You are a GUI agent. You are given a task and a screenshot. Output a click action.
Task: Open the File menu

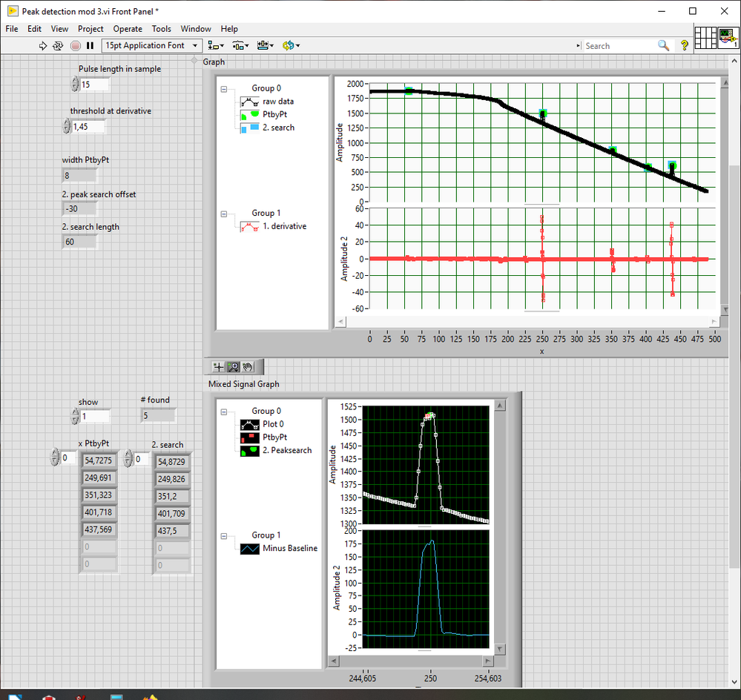12,29
